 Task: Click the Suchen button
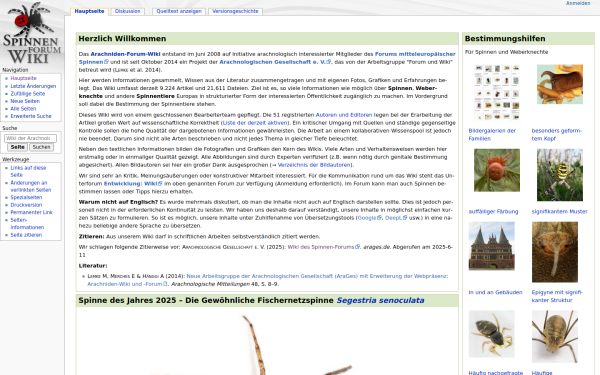pyautogui.click(x=41, y=147)
